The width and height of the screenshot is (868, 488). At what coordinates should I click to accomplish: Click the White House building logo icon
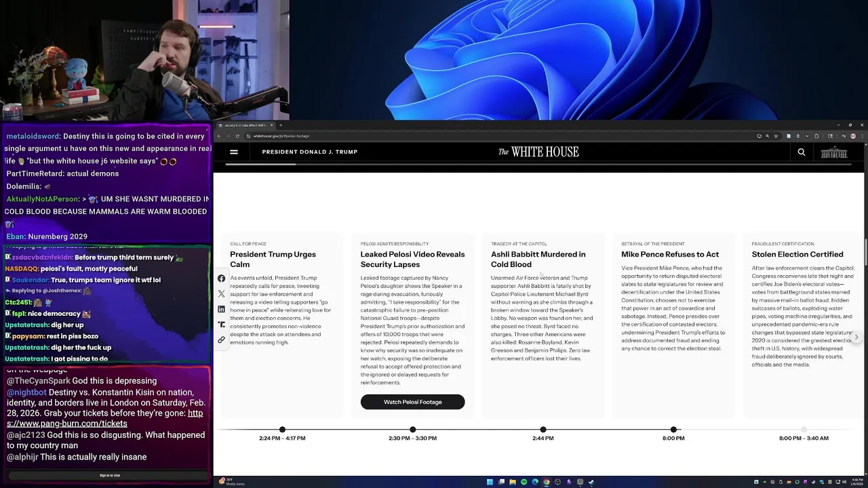click(x=834, y=152)
